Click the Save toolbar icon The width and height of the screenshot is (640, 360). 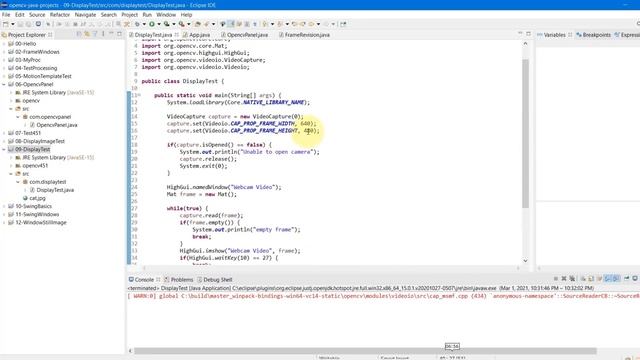coord(20,24)
